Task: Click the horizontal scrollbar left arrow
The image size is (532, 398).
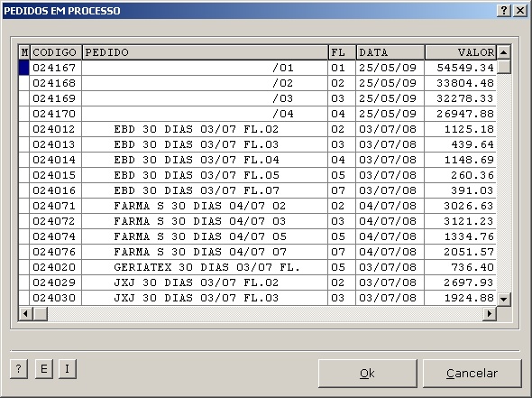Action: (x=25, y=313)
